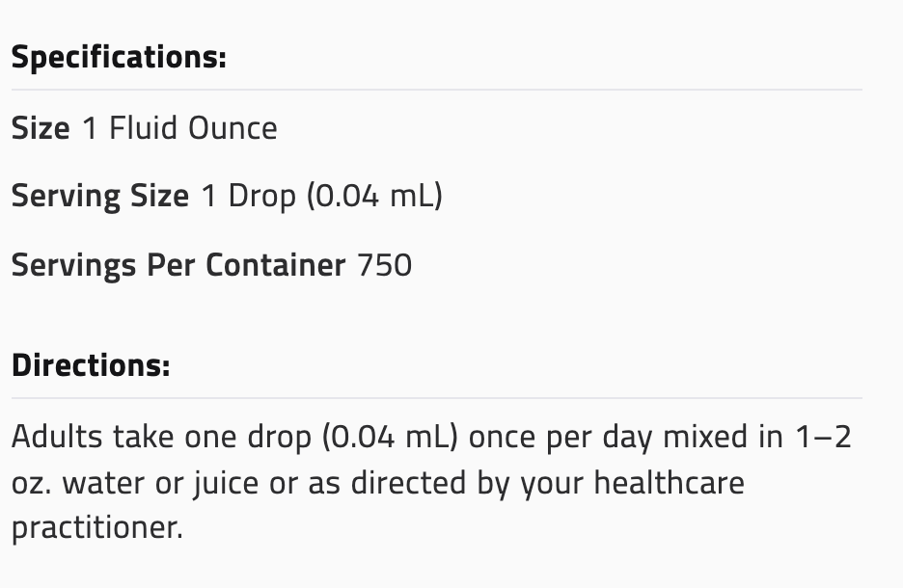Click the 750 servings value
The image size is (903, 588).
(x=385, y=264)
